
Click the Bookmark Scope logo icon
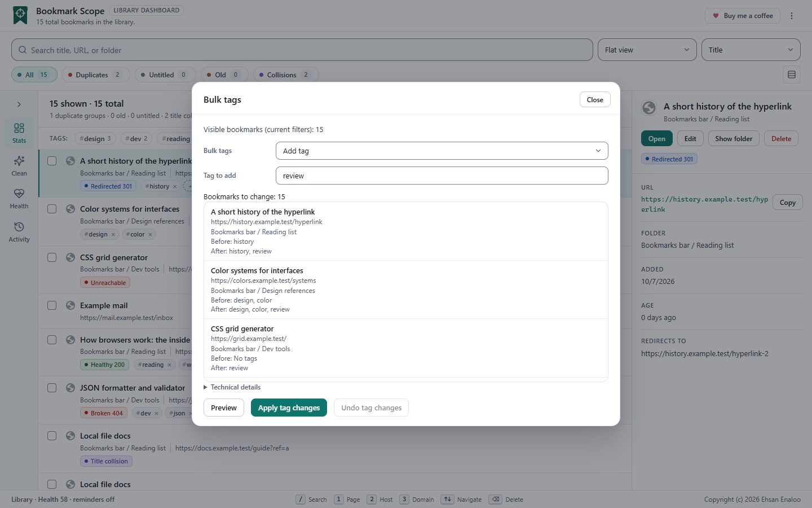[x=20, y=15]
